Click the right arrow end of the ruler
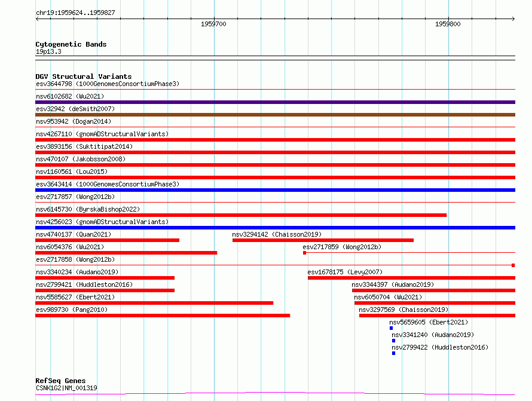The height and width of the screenshot is (401, 532). click(x=513, y=19)
